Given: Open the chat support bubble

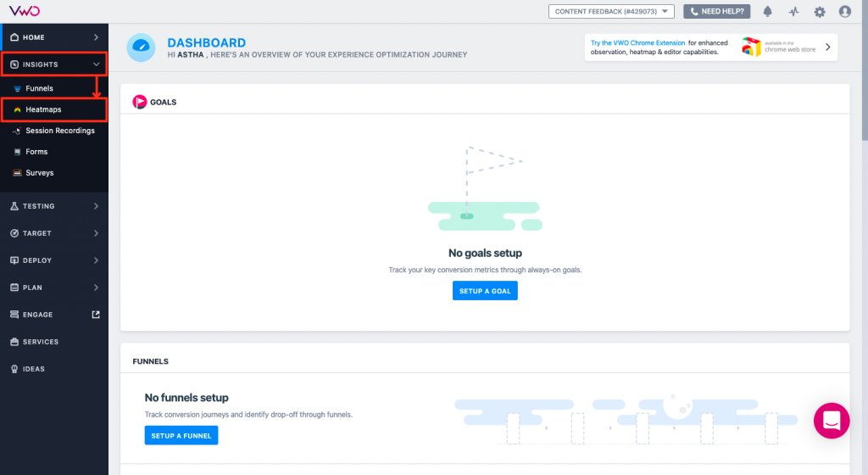Looking at the screenshot, I should pyautogui.click(x=832, y=421).
